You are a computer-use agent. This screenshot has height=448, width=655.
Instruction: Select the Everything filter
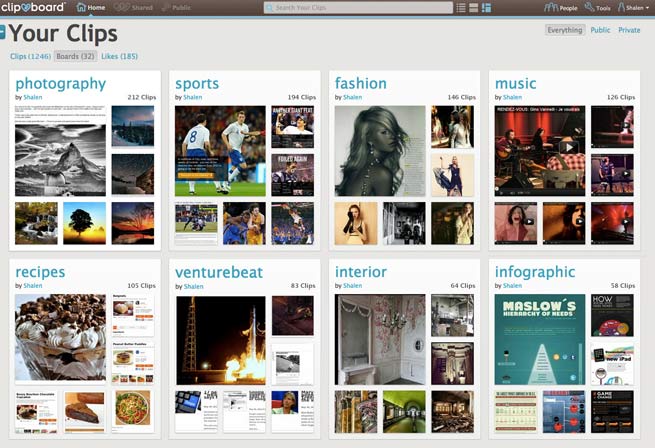[565, 30]
